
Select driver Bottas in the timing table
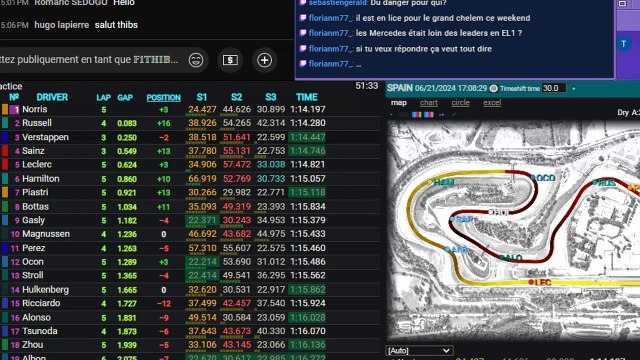click(x=36, y=207)
